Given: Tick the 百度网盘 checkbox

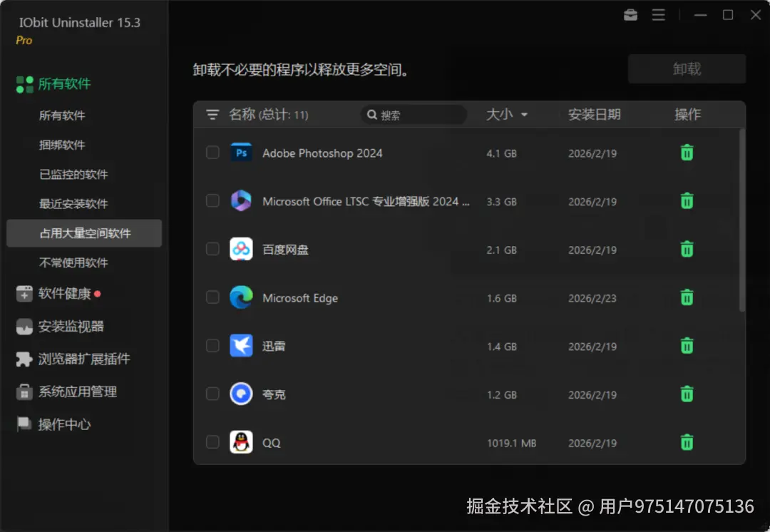Looking at the screenshot, I should tap(212, 249).
